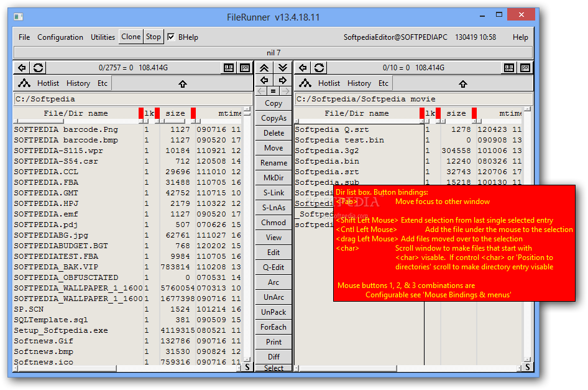Click the FileRunner title bar app icon
Image resolution: width=588 pixels, height=390 pixels.
(x=19, y=17)
